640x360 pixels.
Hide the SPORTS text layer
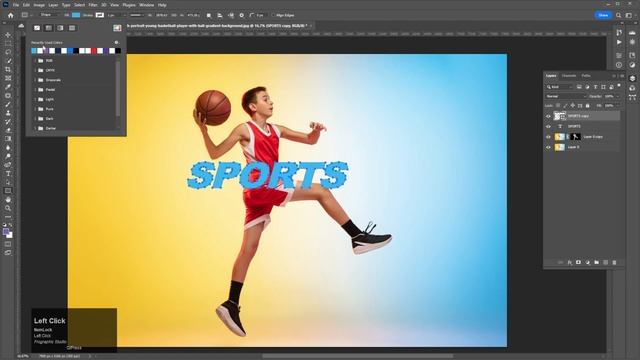click(x=548, y=127)
